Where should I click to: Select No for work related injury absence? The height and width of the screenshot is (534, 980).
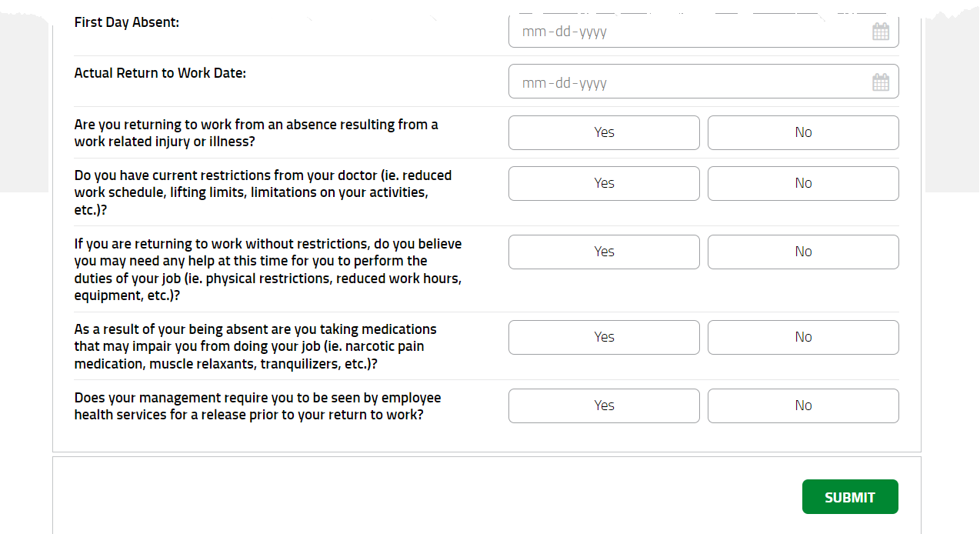(x=803, y=132)
